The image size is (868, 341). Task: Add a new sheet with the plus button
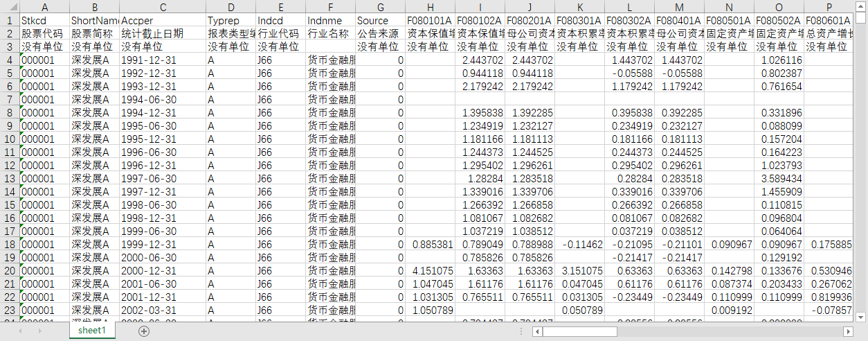[x=144, y=331]
